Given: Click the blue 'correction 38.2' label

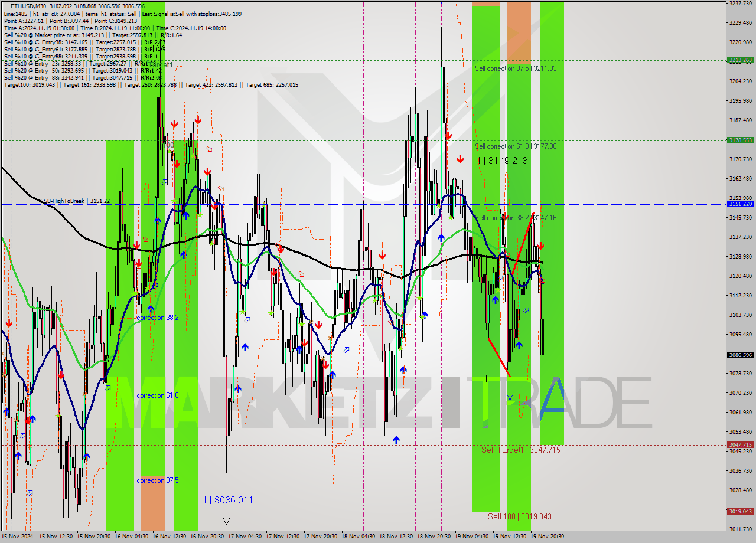Looking at the screenshot, I should (x=158, y=318).
